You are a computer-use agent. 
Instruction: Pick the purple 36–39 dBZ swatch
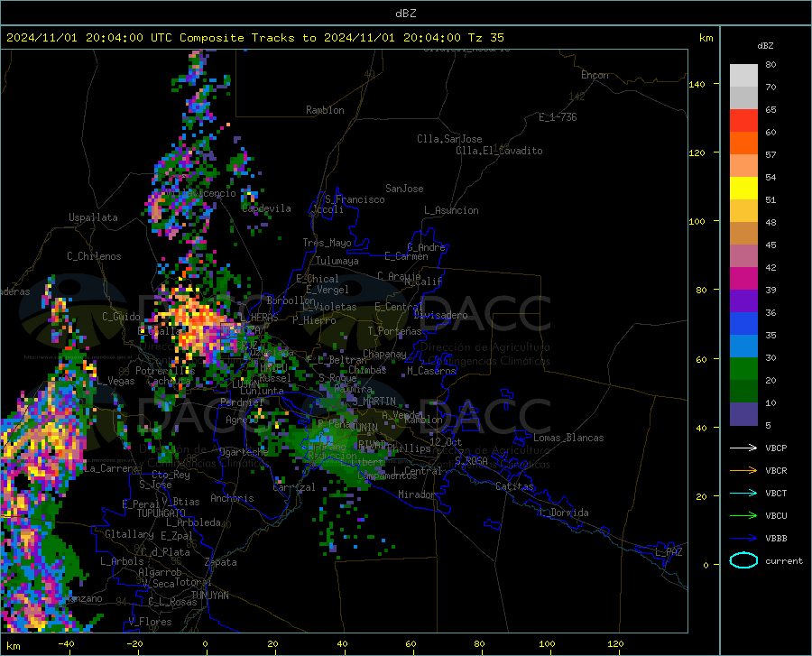coord(743,301)
